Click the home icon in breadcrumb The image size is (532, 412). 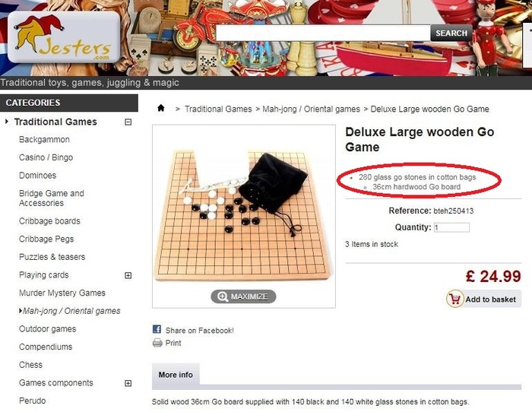point(161,108)
